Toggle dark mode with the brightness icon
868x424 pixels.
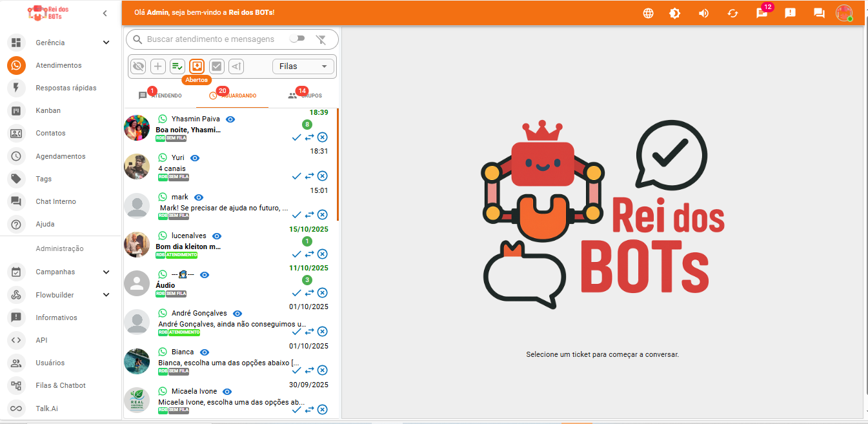click(x=675, y=13)
